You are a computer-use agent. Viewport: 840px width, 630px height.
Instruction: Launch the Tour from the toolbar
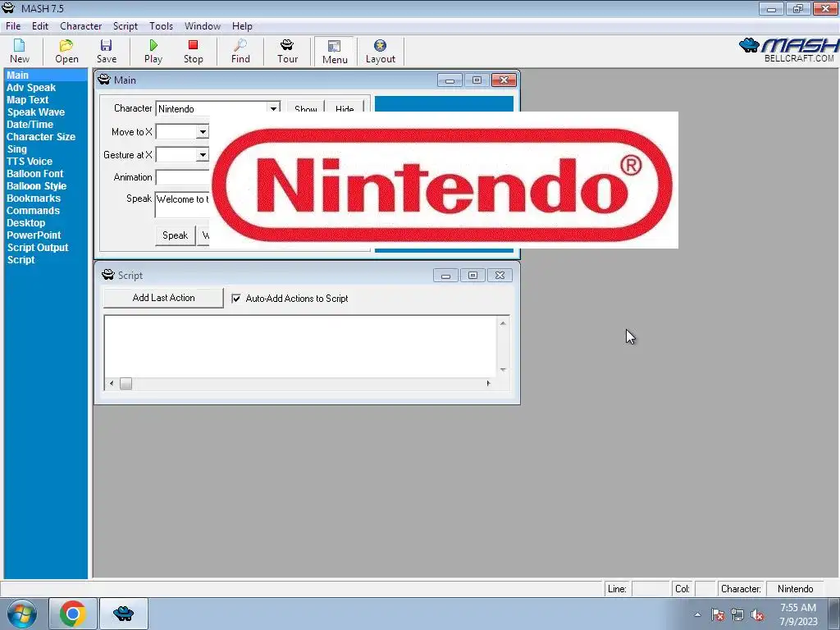[287, 52]
